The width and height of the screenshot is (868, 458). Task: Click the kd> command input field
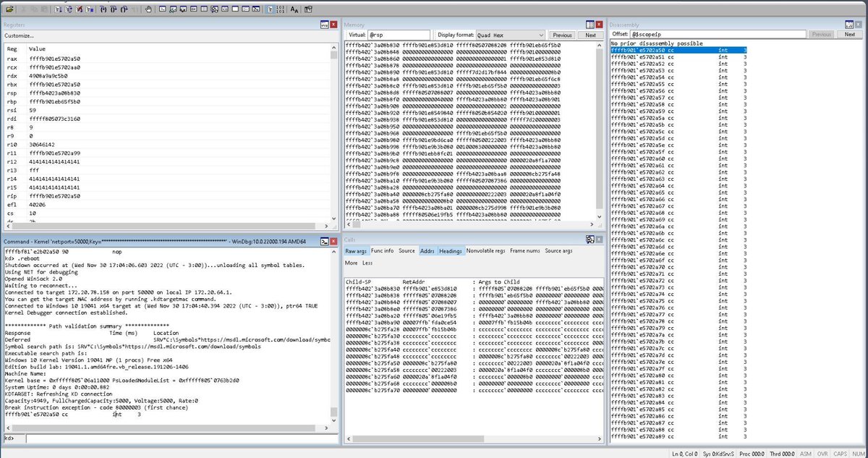coord(145,438)
